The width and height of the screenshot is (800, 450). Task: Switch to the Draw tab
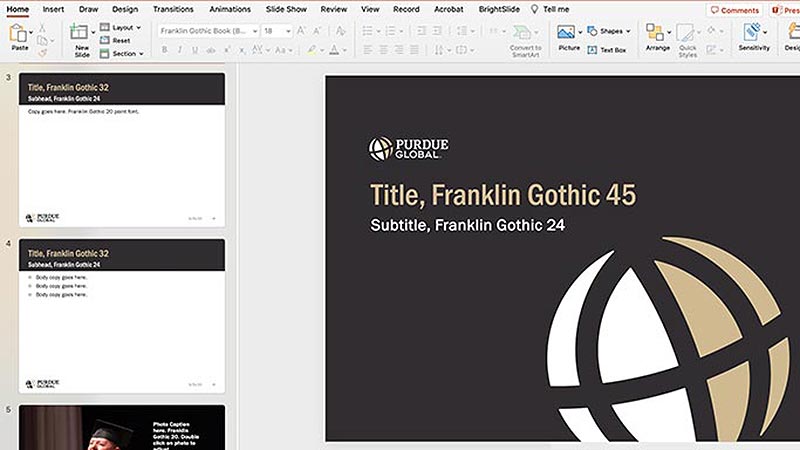pos(88,9)
